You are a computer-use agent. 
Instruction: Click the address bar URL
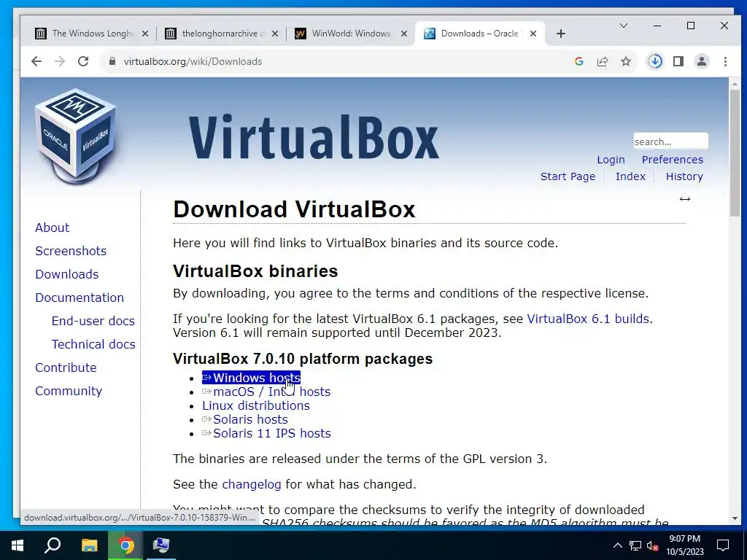point(193,61)
